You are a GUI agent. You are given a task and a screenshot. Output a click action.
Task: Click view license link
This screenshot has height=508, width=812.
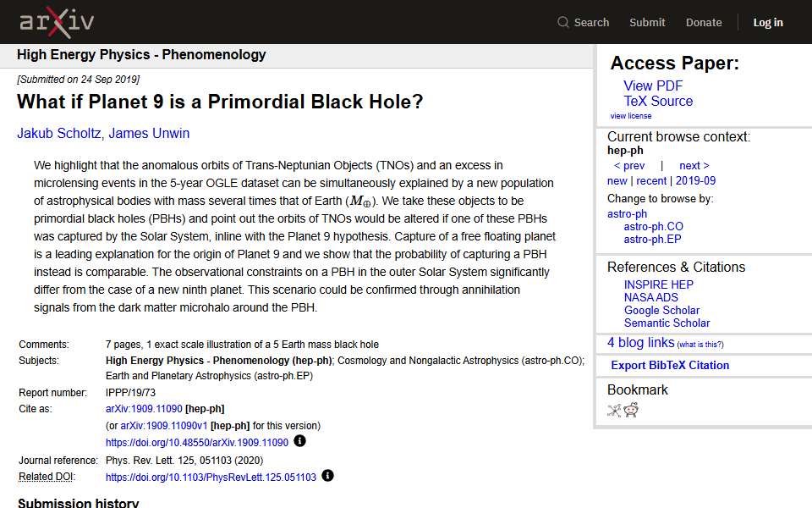tap(631, 116)
